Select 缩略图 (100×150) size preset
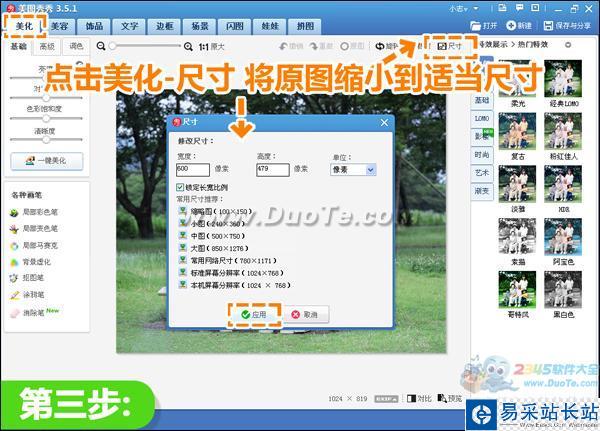The height and width of the screenshot is (431, 600). 215,211
